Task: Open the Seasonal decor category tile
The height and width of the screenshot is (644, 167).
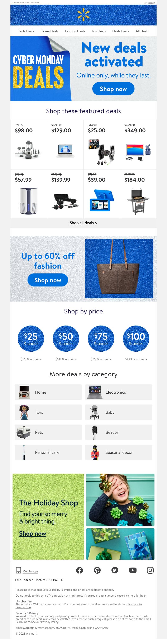Action: click(119, 452)
